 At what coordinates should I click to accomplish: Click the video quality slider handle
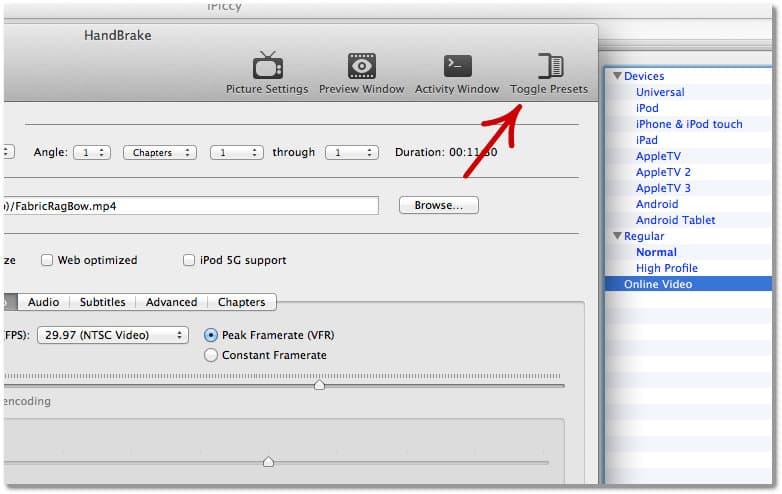[319, 385]
